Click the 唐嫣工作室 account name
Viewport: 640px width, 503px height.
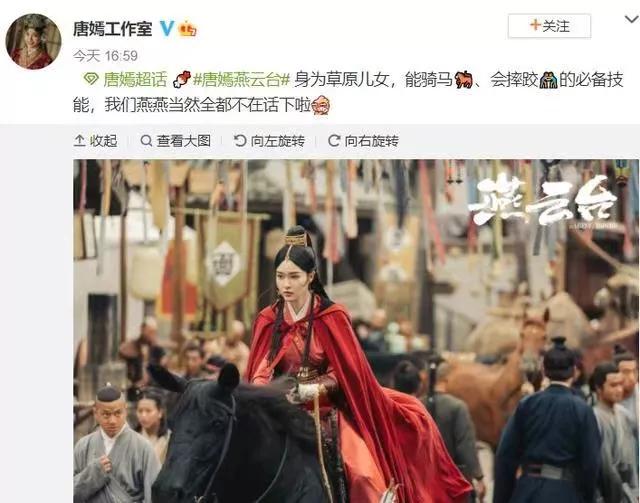click(x=113, y=29)
